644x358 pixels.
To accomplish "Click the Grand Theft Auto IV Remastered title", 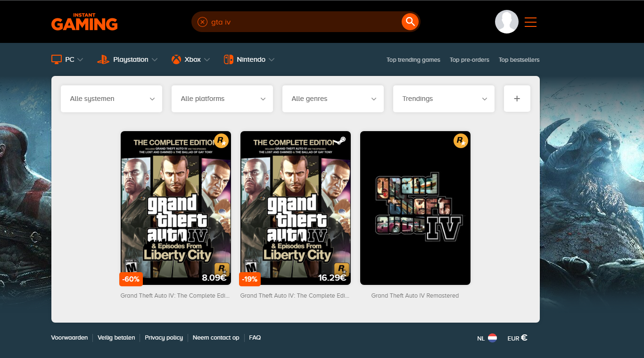I will [415, 296].
